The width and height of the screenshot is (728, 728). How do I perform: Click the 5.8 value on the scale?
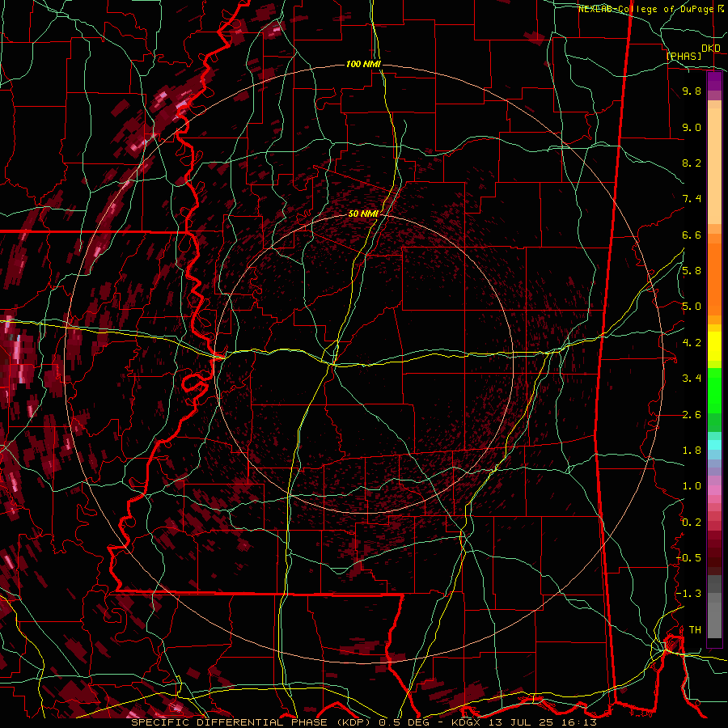click(x=692, y=271)
